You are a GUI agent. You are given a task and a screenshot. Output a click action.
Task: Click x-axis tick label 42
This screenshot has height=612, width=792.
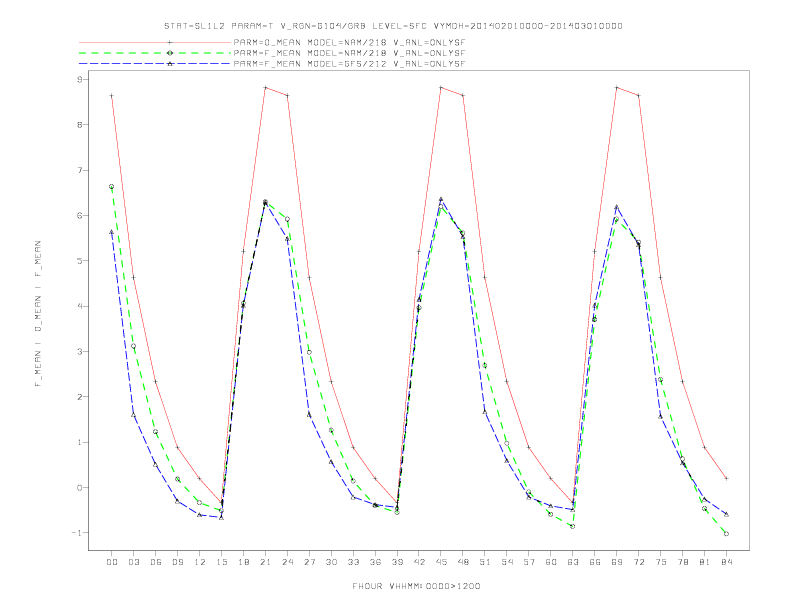pyautogui.click(x=419, y=562)
